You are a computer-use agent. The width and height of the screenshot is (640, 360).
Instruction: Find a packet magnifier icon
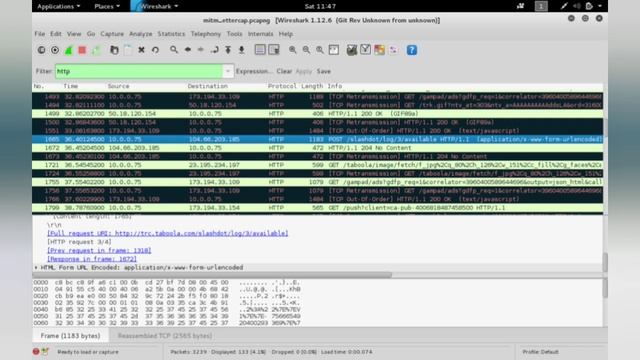[174, 50]
